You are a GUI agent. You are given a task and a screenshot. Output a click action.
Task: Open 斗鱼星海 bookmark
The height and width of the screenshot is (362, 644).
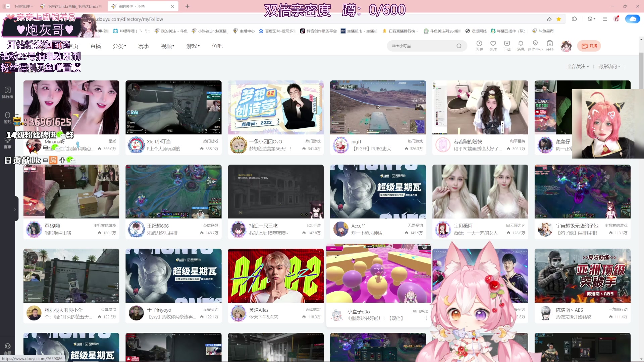(543, 31)
